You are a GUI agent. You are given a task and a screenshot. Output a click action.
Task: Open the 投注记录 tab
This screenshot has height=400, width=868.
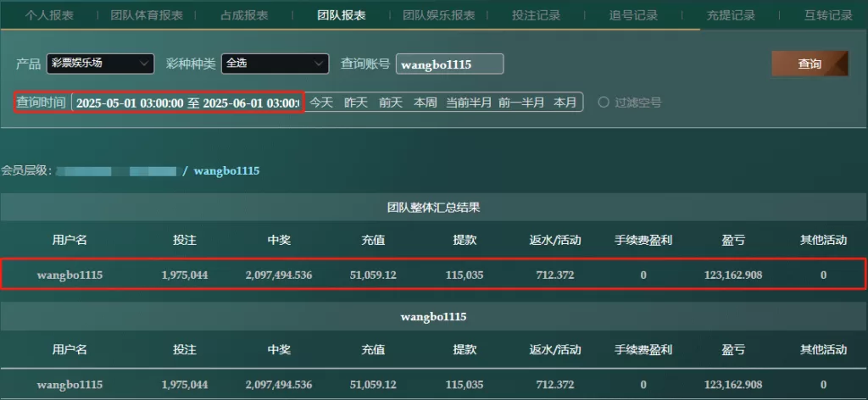(x=537, y=15)
